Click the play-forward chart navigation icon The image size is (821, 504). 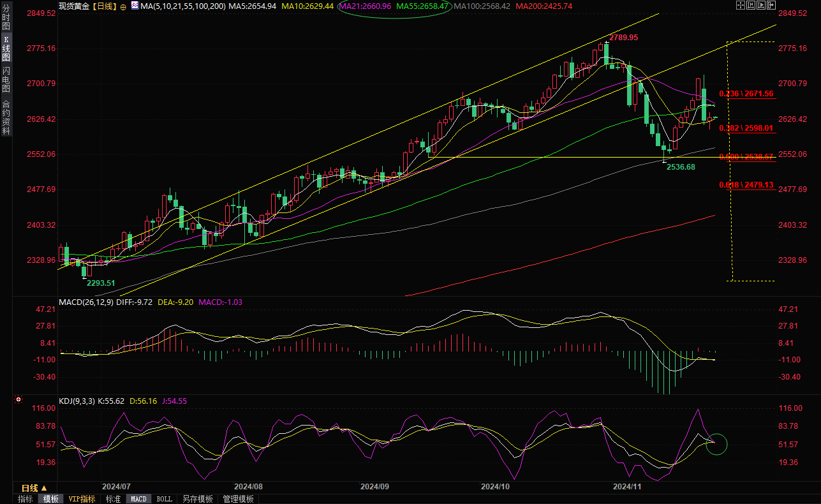[762, 5]
